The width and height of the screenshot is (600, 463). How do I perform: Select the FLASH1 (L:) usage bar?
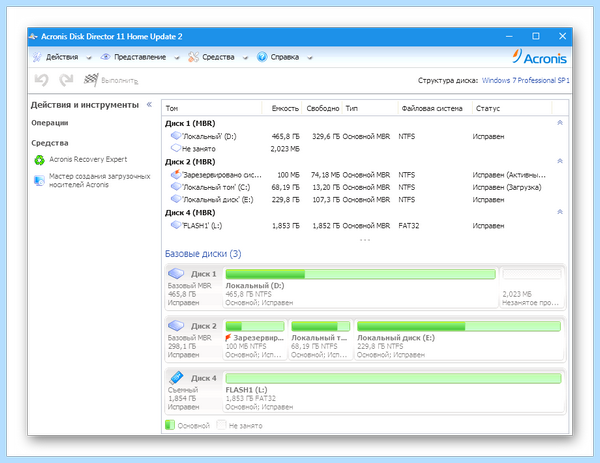[x=393, y=378]
